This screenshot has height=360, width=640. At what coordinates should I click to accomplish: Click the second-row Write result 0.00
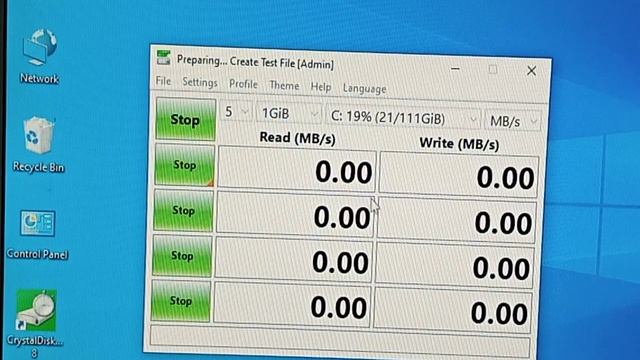tap(457, 220)
